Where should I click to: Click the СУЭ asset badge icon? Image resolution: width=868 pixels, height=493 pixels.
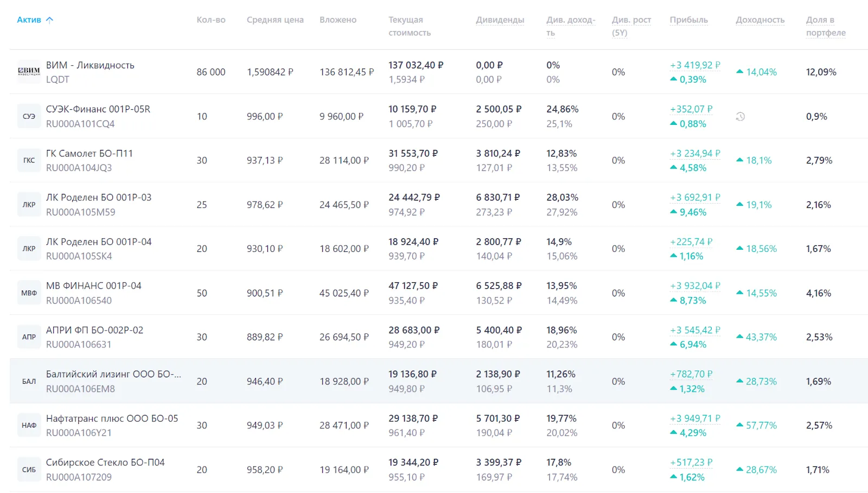(x=29, y=116)
